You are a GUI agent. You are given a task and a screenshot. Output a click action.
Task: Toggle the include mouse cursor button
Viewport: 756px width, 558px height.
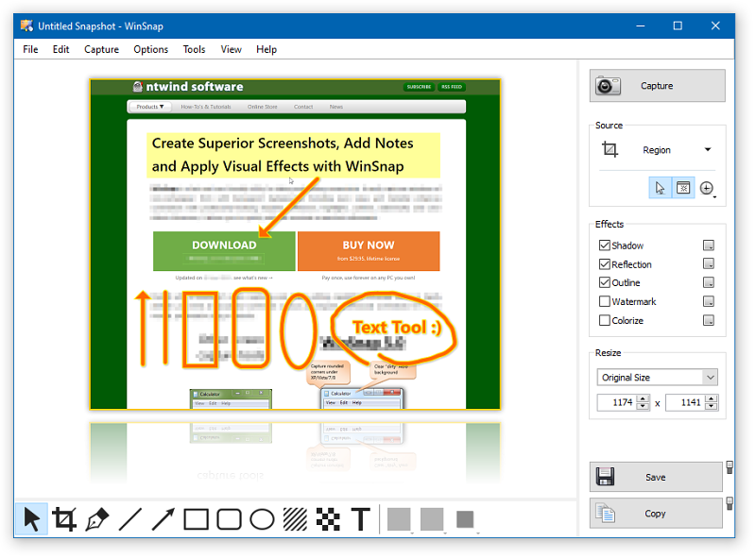pos(660,188)
